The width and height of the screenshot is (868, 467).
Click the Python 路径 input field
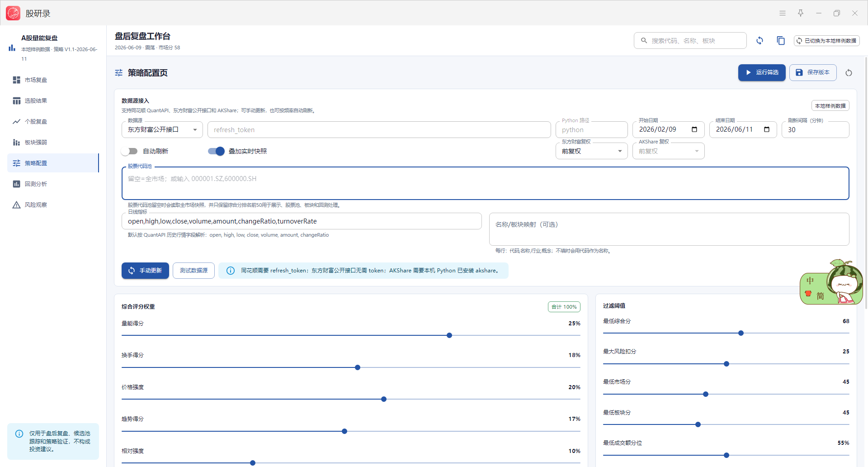click(x=592, y=130)
